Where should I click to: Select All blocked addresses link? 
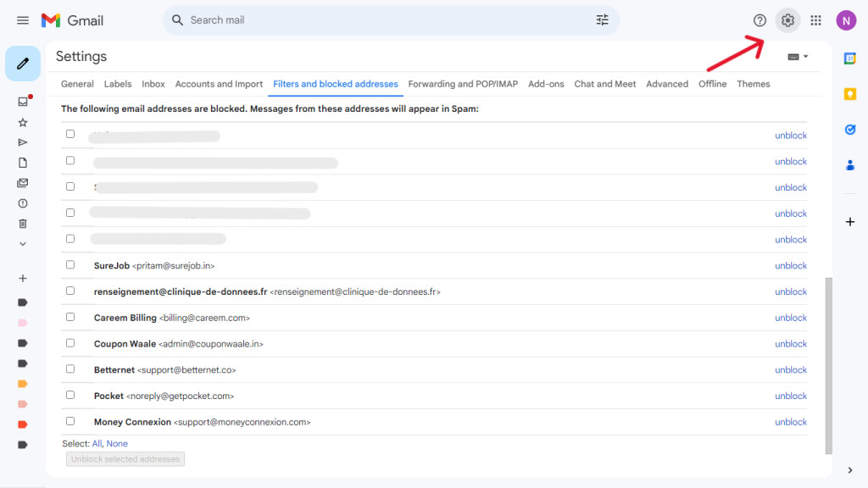pyautogui.click(x=97, y=444)
